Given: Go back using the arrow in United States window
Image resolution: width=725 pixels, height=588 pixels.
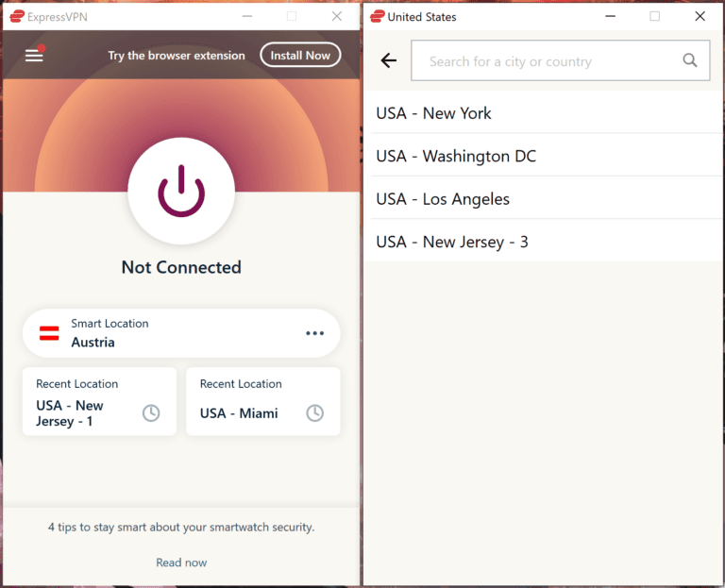Looking at the screenshot, I should pyautogui.click(x=388, y=60).
